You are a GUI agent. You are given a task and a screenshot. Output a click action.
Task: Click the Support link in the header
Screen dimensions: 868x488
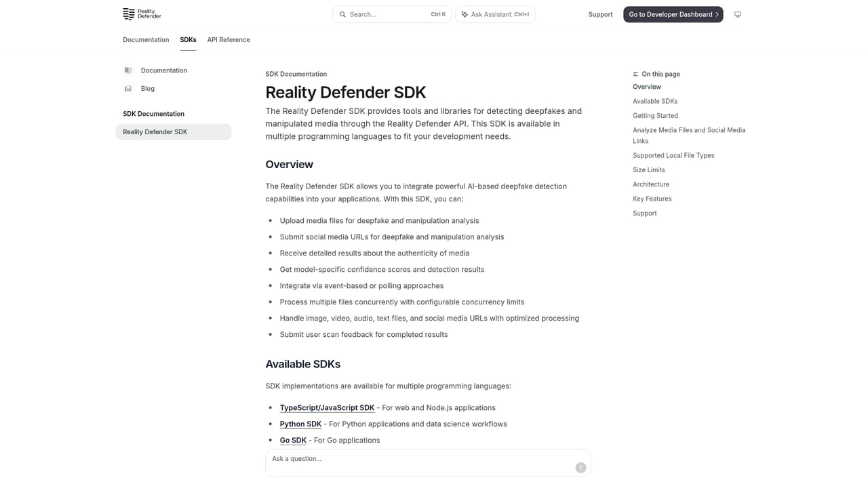[600, 14]
